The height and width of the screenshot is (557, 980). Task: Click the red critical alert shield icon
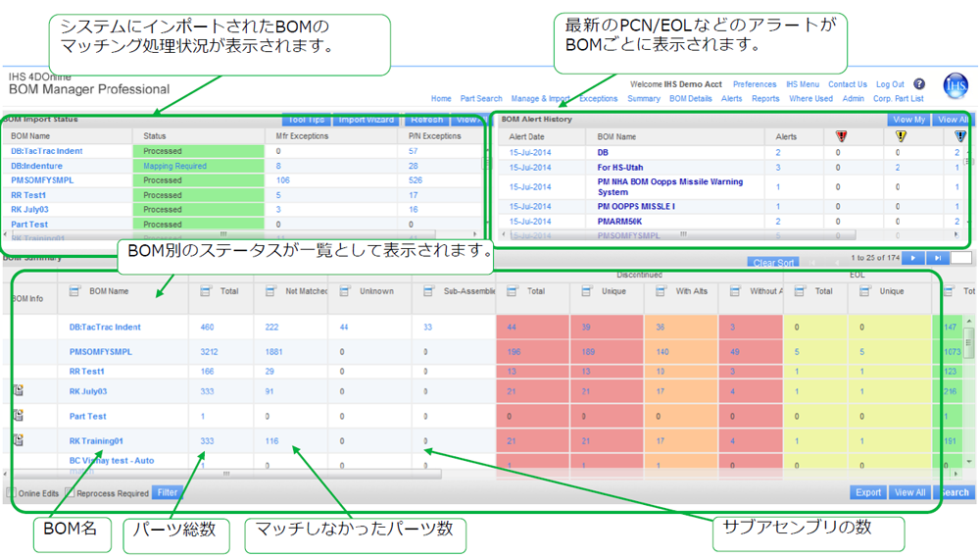841,135
